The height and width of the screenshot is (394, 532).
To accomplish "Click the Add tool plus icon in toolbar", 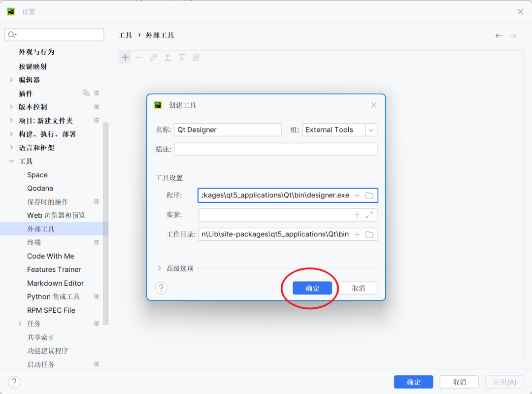I will tap(125, 57).
